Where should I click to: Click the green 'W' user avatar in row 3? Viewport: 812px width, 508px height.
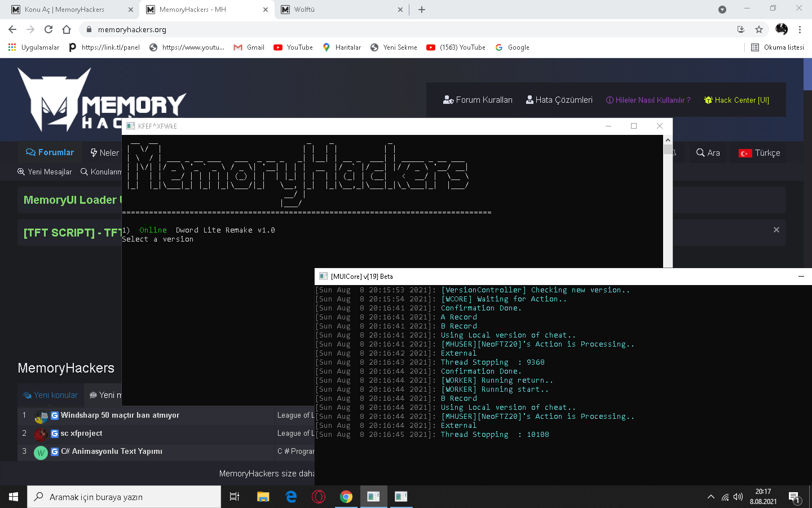[x=41, y=453]
